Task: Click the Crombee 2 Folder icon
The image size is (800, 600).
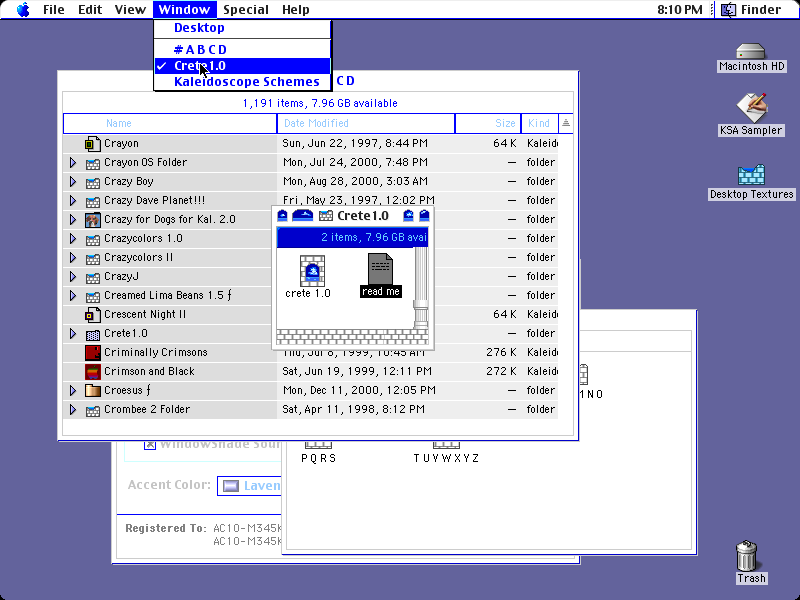Action: coord(92,410)
